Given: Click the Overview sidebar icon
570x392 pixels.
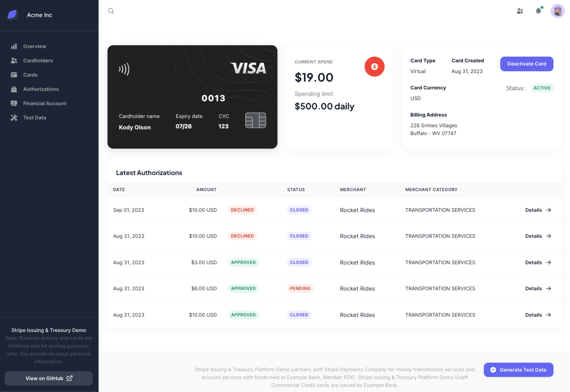Looking at the screenshot, I should [14, 46].
